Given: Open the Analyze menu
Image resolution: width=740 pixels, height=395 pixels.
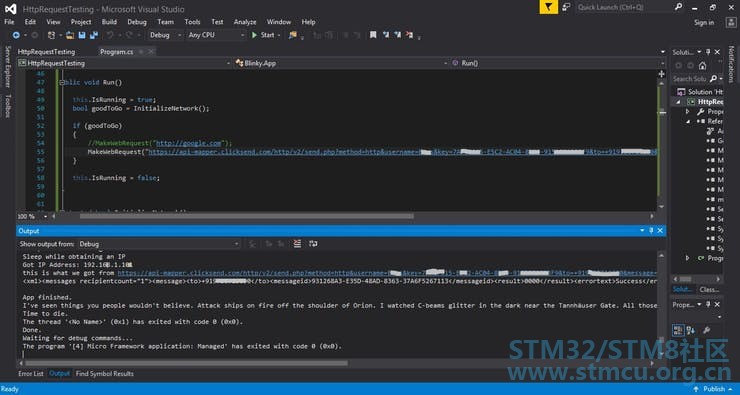Looking at the screenshot, I should (x=245, y=22).
